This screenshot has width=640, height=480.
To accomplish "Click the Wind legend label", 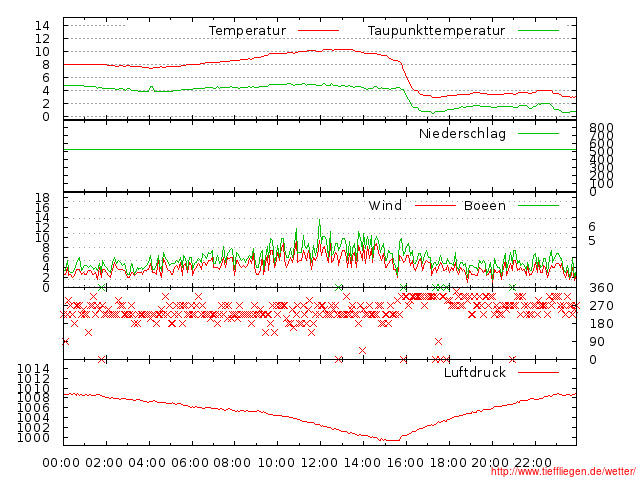I will click(385, 205).
